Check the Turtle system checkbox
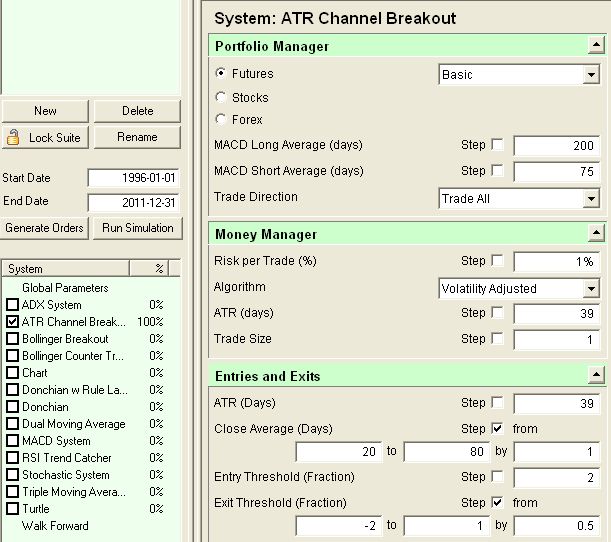 pyautogui.click(x=12, y=508)
